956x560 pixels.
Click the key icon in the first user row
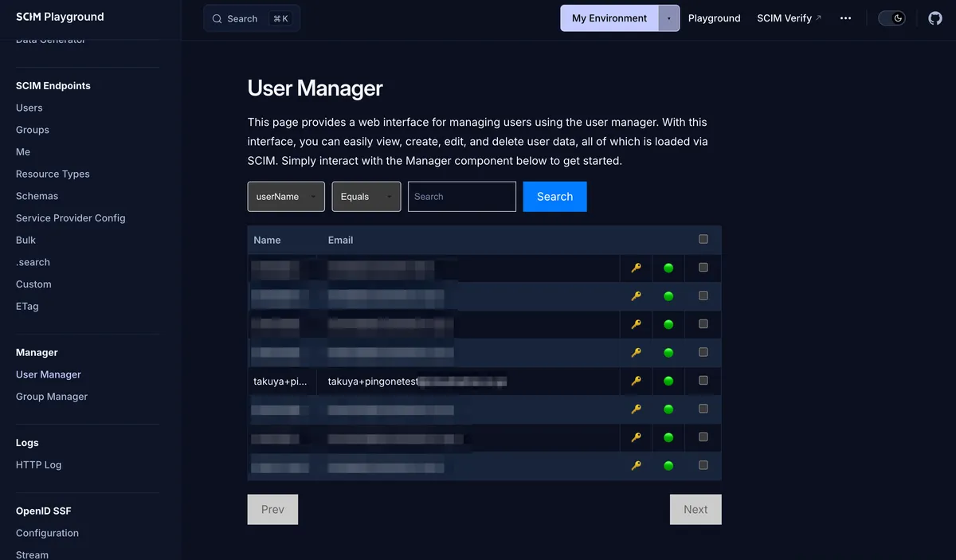[x=636, y=268]
